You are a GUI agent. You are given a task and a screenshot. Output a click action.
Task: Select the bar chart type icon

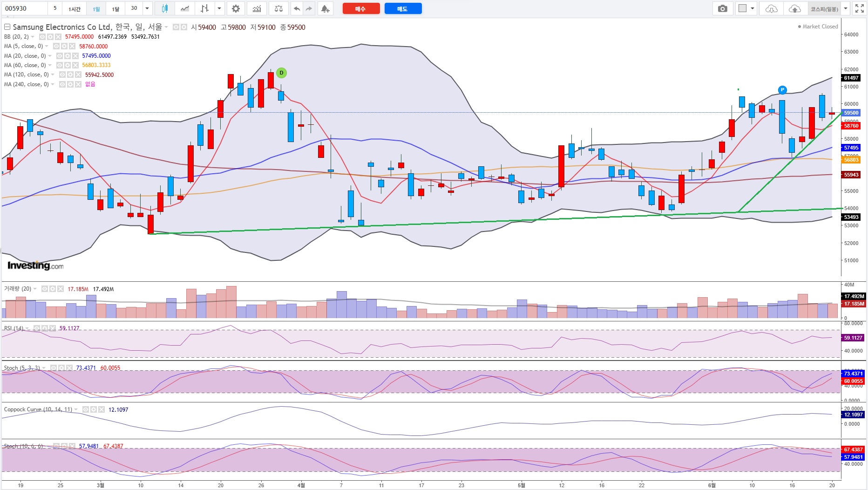click(x=205, y=8)
